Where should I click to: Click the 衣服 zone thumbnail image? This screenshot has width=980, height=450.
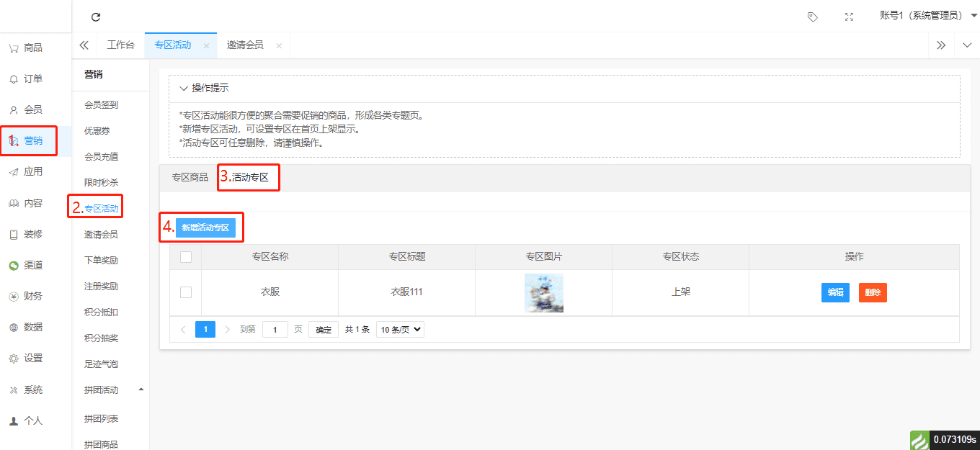click(543, 292)
